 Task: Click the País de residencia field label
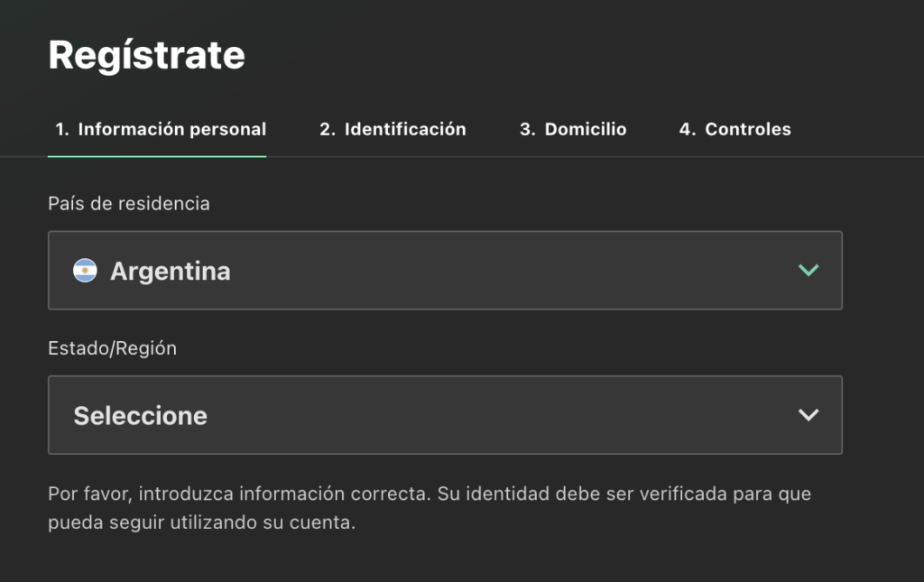[128, 203]
